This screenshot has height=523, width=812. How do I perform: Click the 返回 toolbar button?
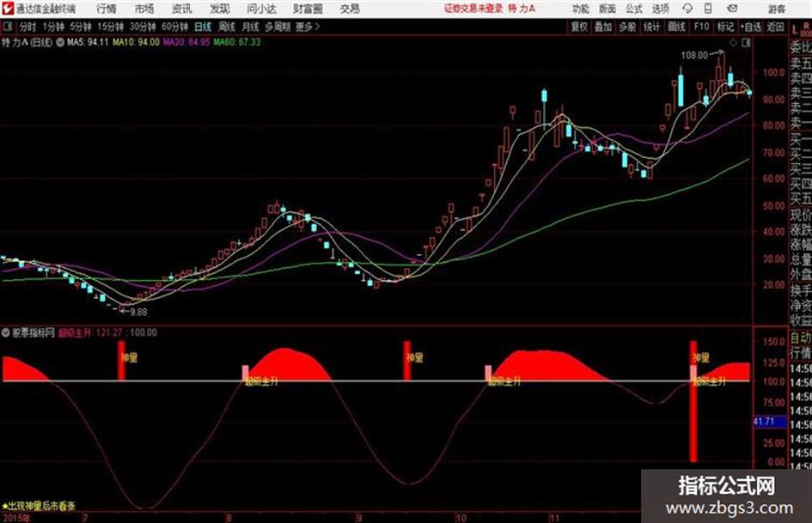coord(775,27)
